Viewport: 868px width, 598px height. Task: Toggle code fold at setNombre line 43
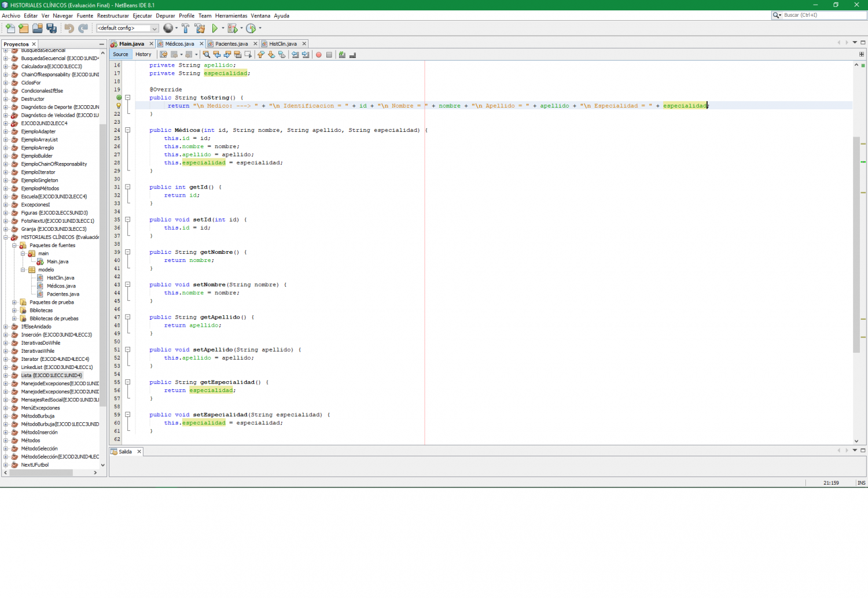(128, 285)
